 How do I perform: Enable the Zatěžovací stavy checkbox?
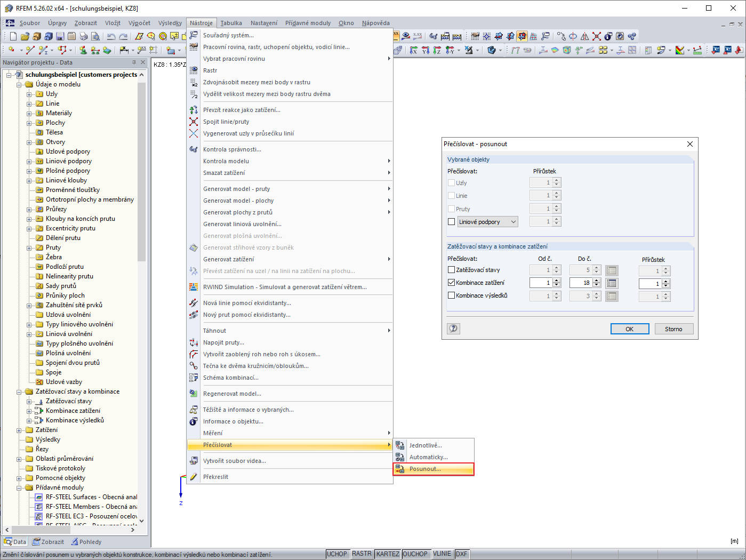pos(452,270)
